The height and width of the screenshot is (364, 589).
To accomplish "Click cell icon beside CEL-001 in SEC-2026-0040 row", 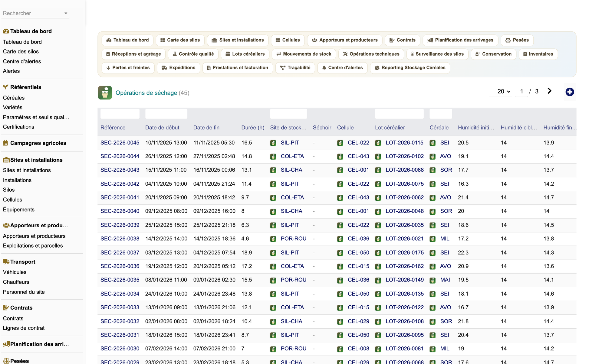I will 340,212.
